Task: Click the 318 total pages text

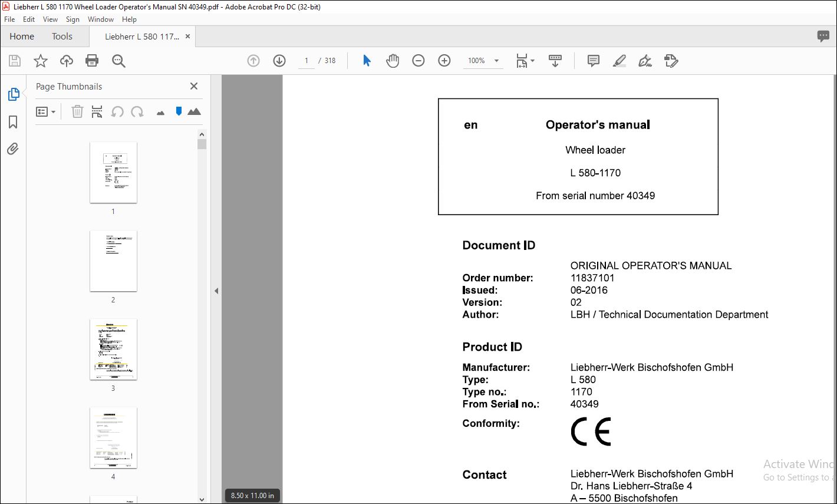Action: 330,61
